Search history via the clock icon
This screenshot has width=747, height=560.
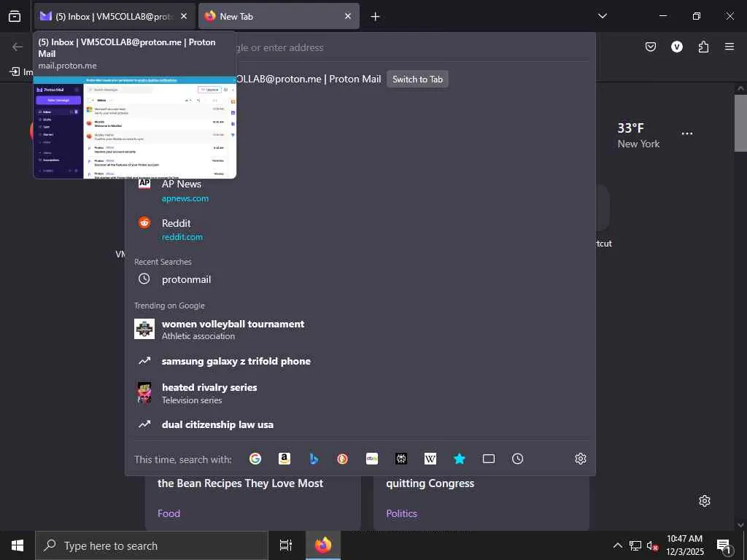518,459
